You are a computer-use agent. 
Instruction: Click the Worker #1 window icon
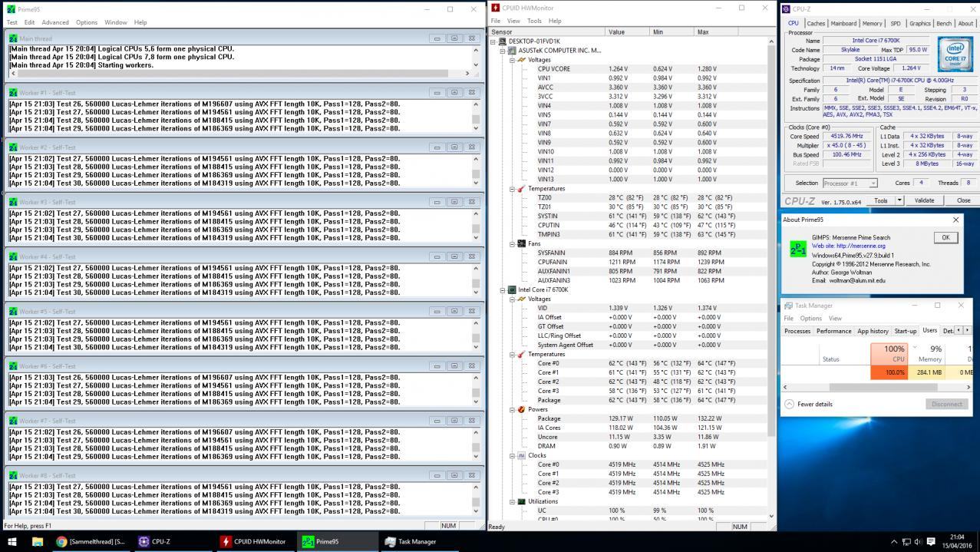click(x=14, y=93)
